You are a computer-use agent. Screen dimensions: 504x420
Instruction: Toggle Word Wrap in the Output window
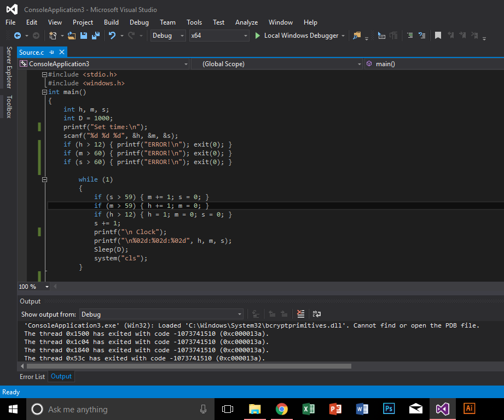[x=317, y=314]
